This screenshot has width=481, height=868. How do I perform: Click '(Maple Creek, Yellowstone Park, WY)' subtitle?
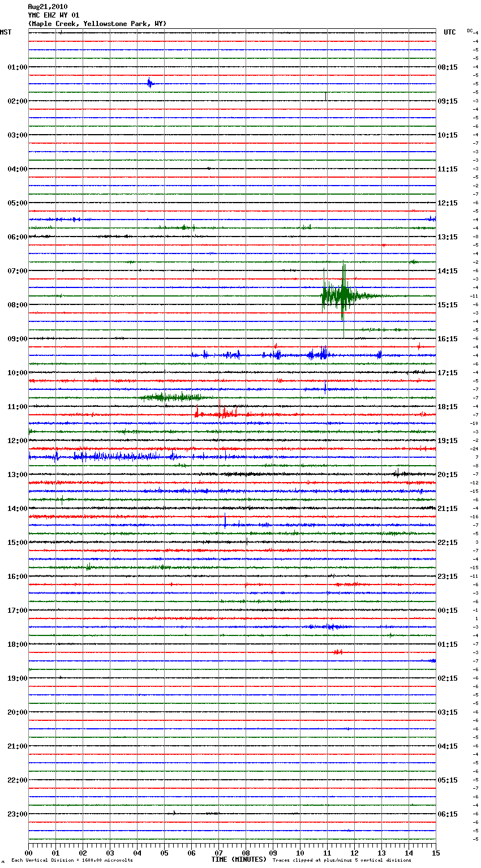pos(97,24)
